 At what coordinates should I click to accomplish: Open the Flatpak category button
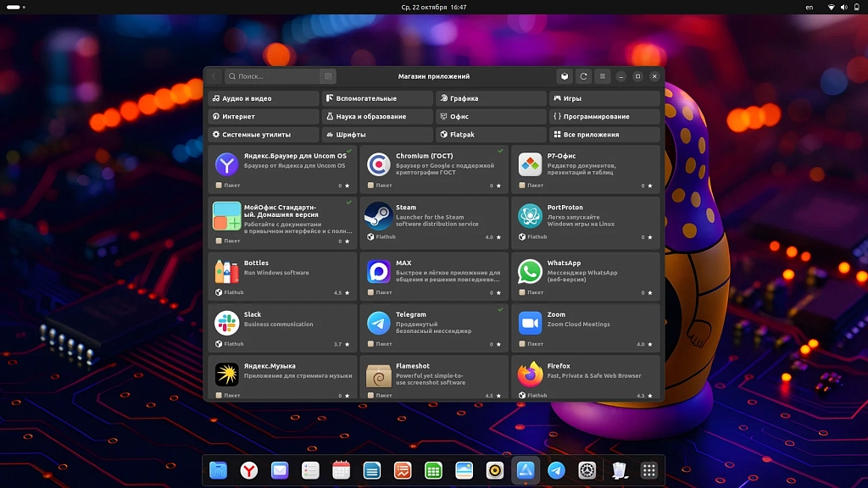click(x=491, y=135)
